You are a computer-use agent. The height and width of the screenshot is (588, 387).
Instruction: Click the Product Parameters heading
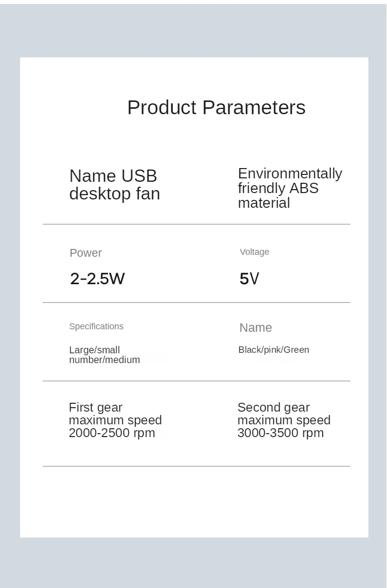click(x=216, y=107)
